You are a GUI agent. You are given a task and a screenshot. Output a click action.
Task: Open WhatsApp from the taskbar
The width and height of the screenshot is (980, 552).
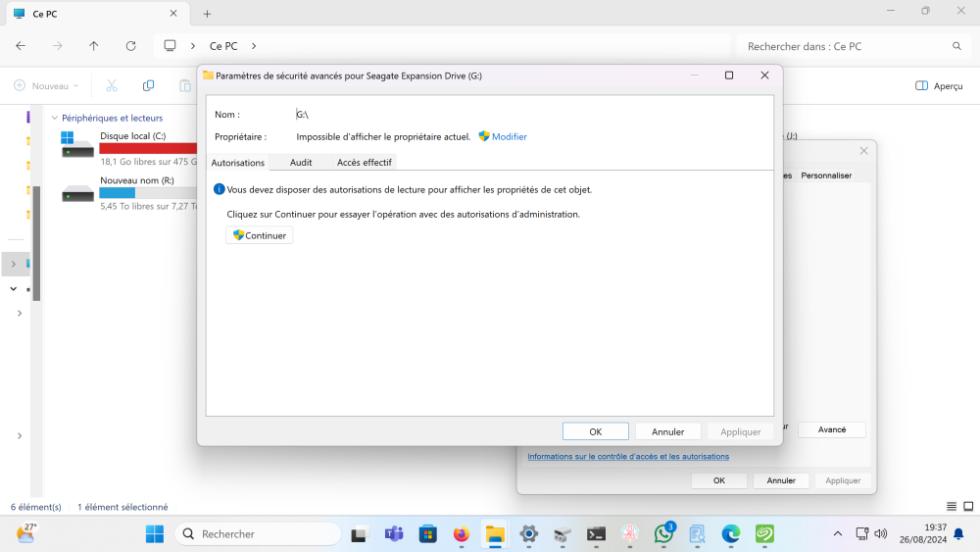pyautogui.click(x=663, y=534)
